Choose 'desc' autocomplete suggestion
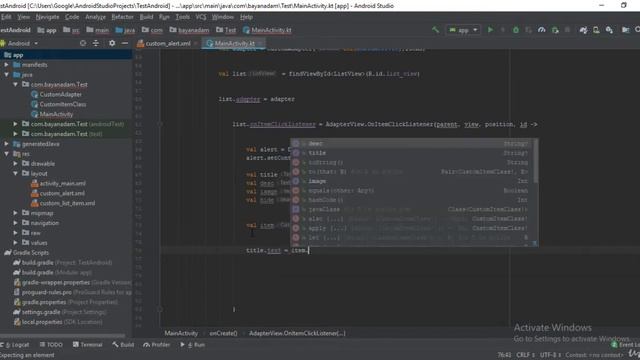The image size is (640, 360). (412, 144)
